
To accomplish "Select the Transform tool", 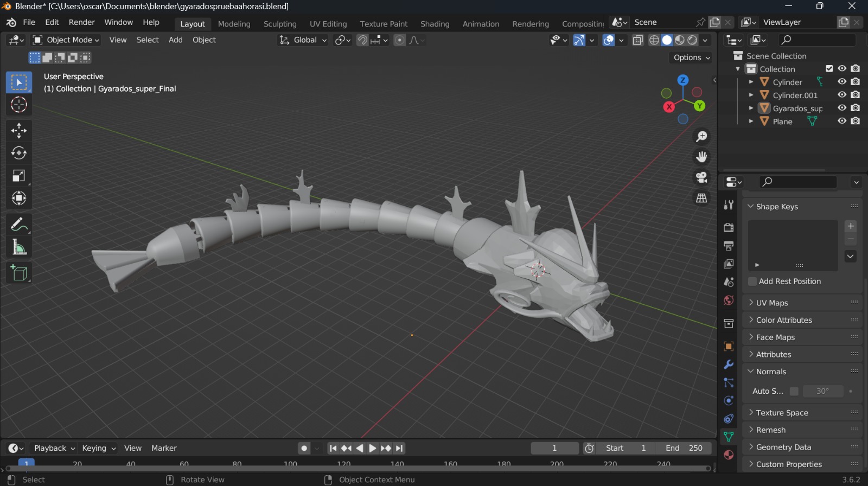I will [19, 199].
